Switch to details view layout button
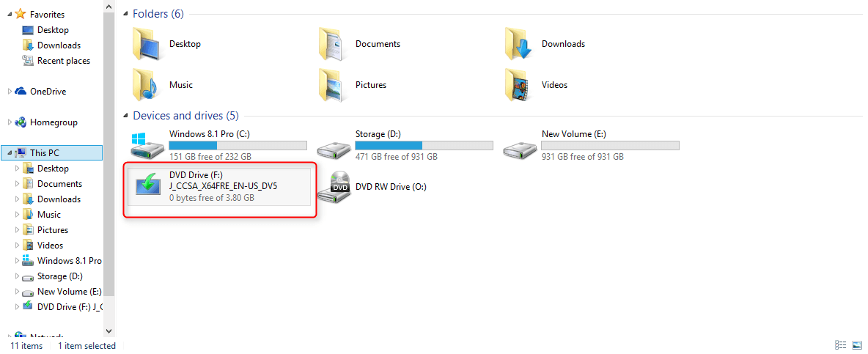 [841, 345]
